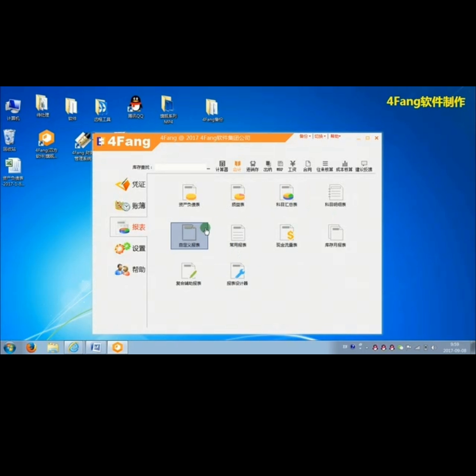Open the 常用报表 common reports
Screen dimensions: 476x476
[238, 236]
